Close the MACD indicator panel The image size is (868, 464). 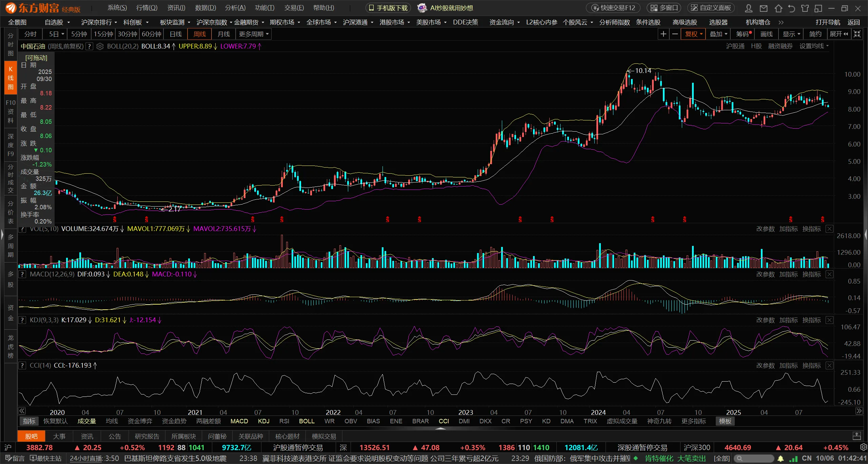pyautogui.click(x=829, y=274)
